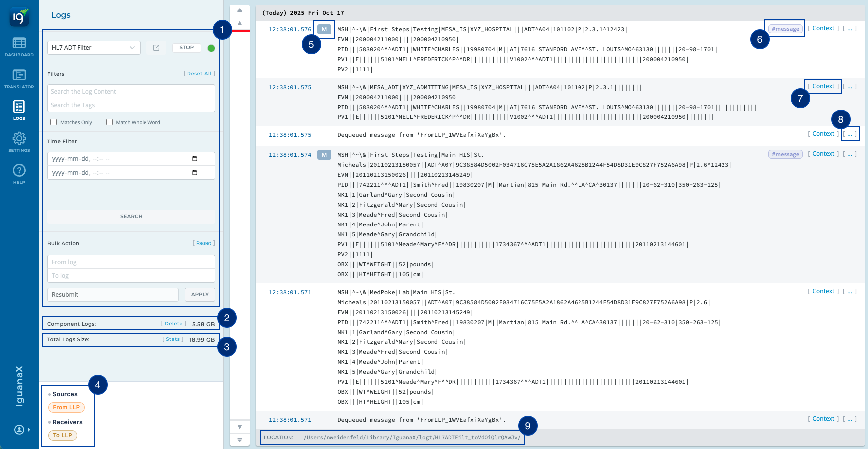Open calendar picker for first time filter
Image resolution: width=868 pixels, height=449 pixels.
[x=195, y=159]
